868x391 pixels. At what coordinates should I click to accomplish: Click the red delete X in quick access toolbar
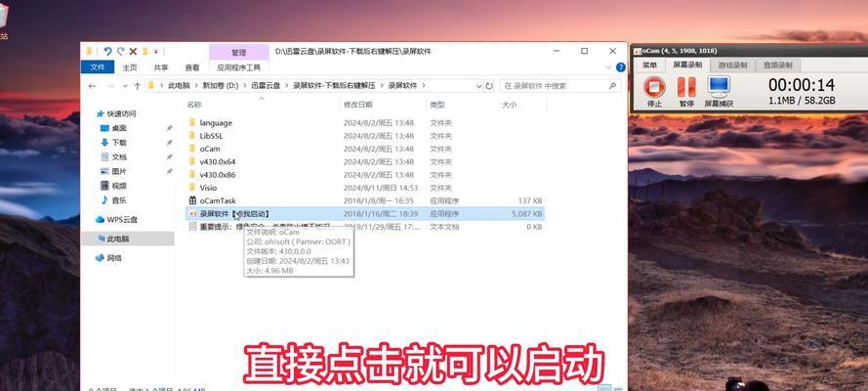tap(133, 52)
